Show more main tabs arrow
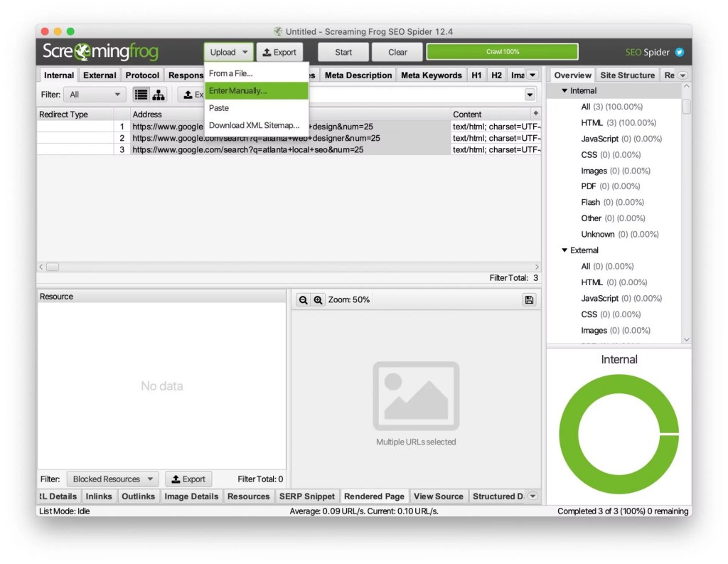Image resolution: width=728 pixels, height=564 pixels. pyautogui.click(x=533, y=75)
